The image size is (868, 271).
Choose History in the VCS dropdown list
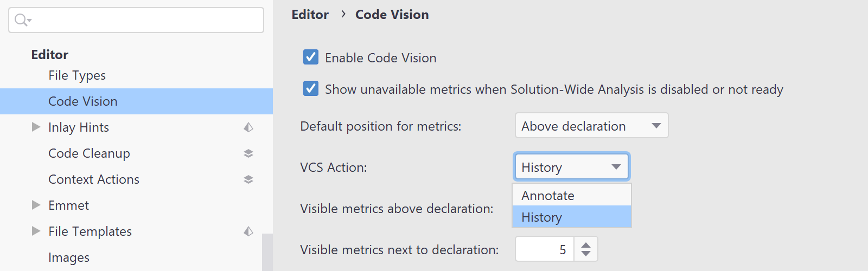tap(572, 217)
